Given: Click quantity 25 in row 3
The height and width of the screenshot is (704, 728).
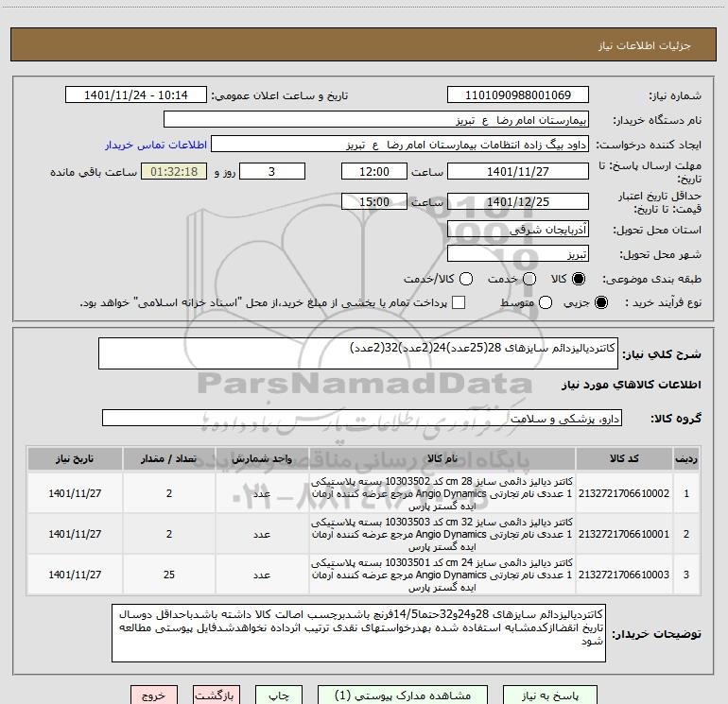Looking at the screenshot, I should (169, 575).
